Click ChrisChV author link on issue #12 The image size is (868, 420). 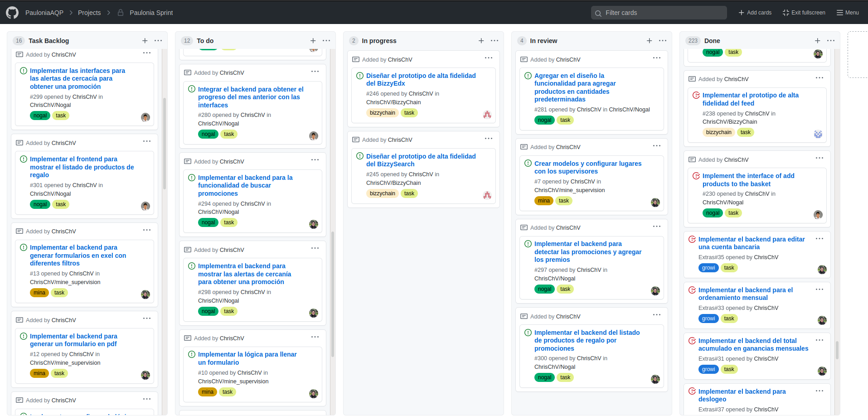click(x=82, y=354)
